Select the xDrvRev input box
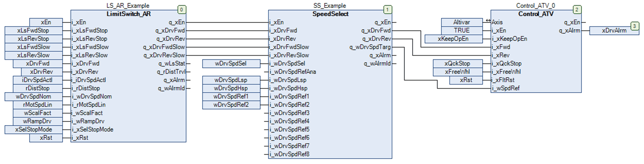The width and height of the screenshot is (644, 164). tap(42, 72)
